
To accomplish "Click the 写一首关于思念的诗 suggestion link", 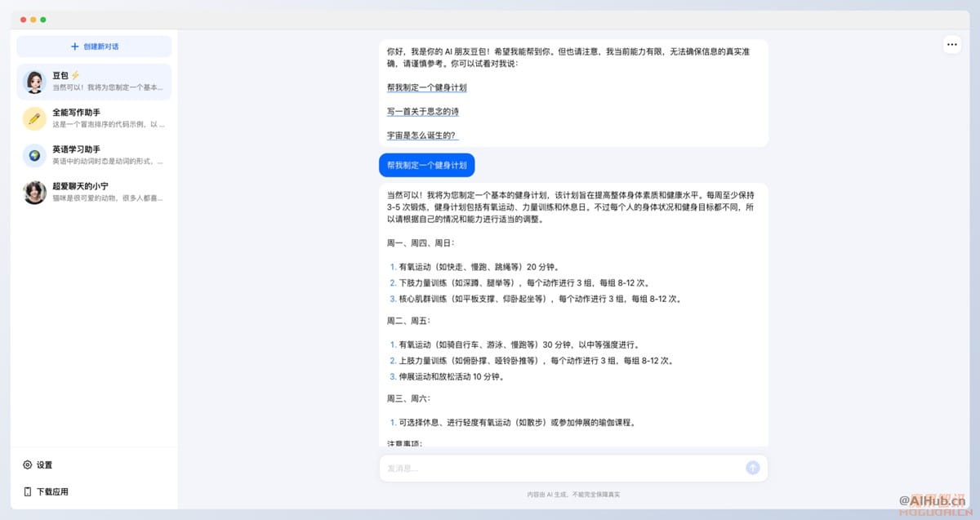I will 423,111.
